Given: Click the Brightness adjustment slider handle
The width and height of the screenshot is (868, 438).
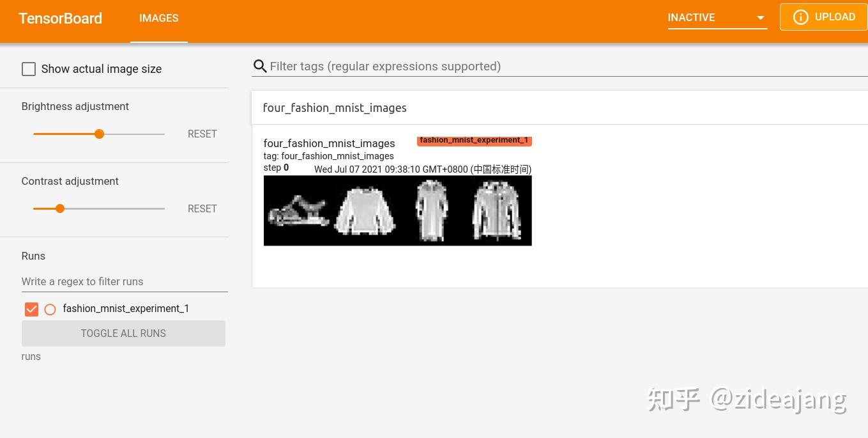Looking at the screenshot, I should (99, 134).
